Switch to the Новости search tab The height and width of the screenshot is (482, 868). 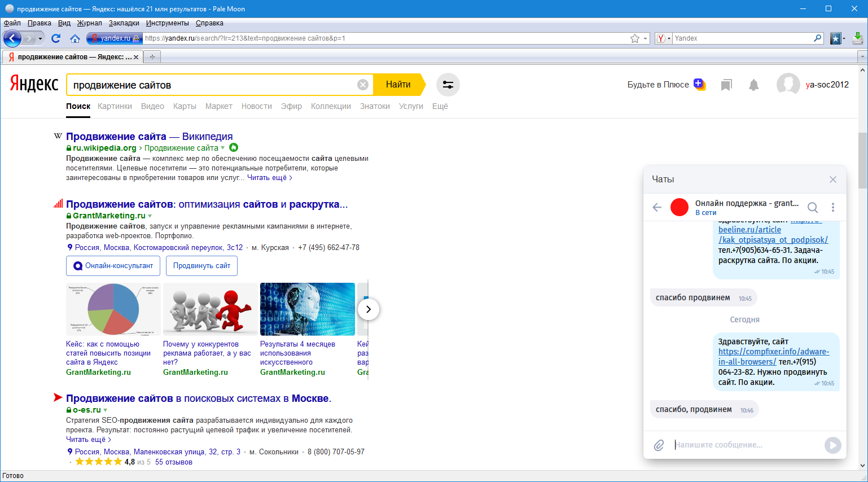click(x=257, y=106)
